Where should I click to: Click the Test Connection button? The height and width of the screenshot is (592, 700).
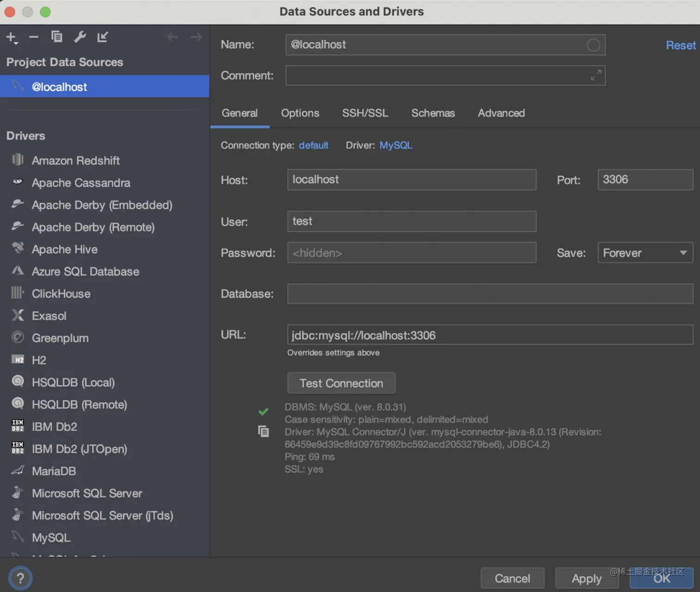point(341,384)
